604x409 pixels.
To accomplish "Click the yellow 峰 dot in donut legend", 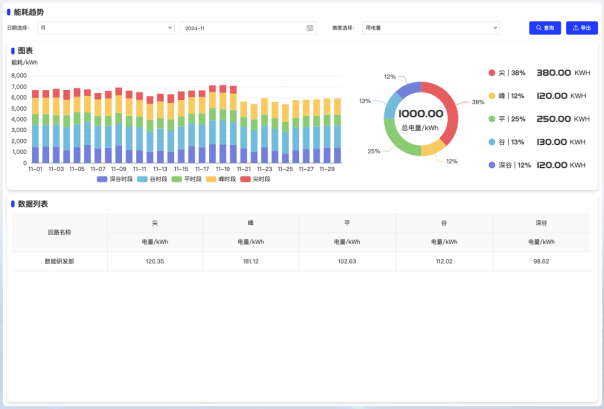I will point(492,96).
